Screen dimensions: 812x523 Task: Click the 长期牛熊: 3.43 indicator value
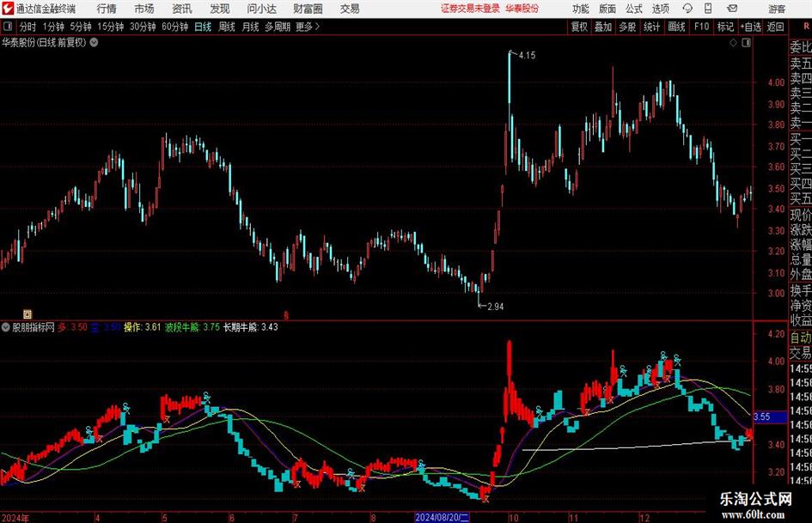coord(251,327)
